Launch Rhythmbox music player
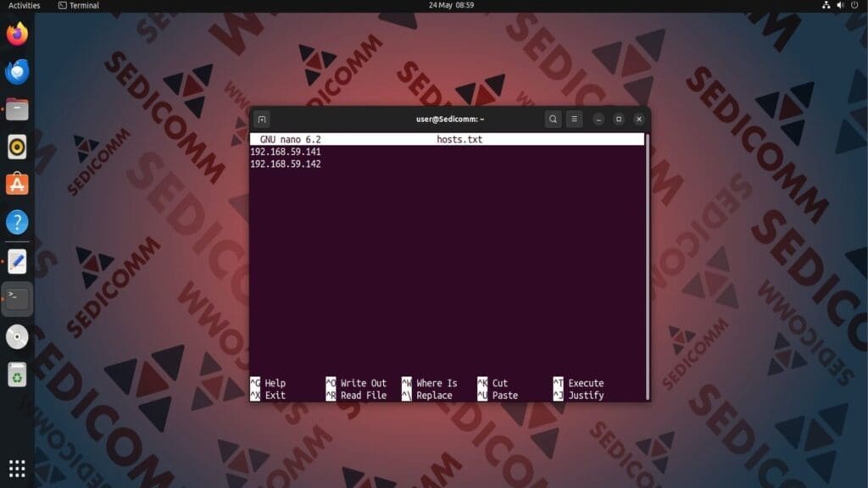The height and width of the screenshot is (488, 868). tap(17, 146)
